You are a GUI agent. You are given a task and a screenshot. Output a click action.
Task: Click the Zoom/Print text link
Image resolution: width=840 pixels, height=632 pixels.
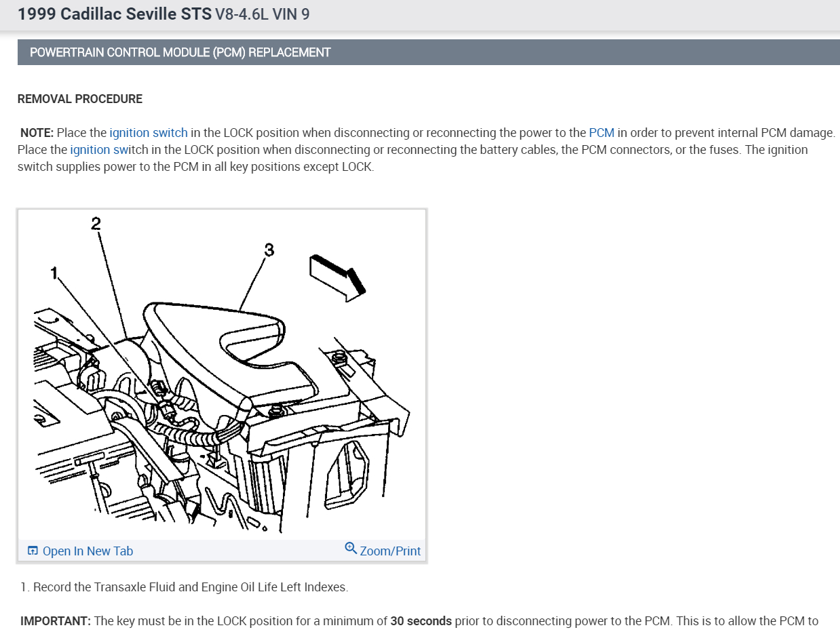click(390, 551)
